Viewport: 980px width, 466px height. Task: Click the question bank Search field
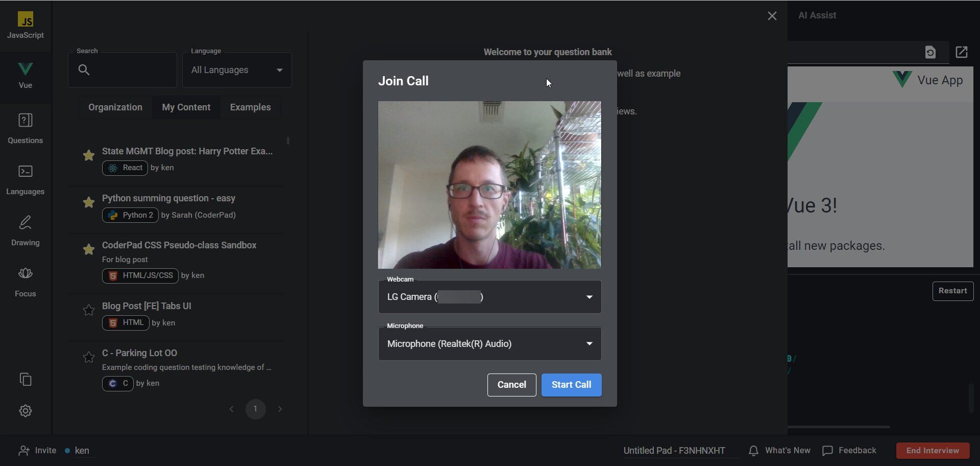(x=128, y=70)
